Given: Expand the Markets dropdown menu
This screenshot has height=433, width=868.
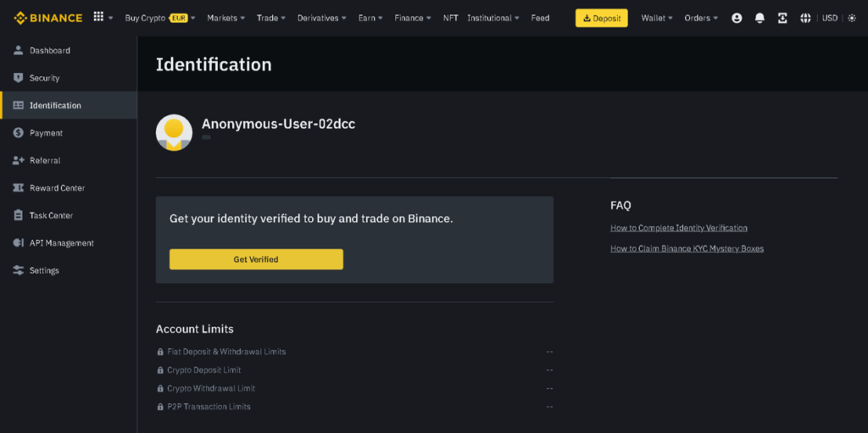Looking at the screenshot, I should 225,18.
